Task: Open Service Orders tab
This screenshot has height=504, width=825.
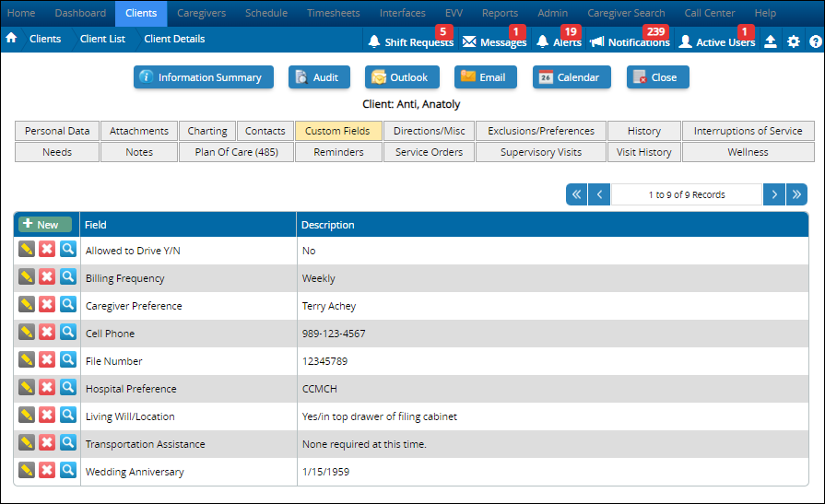Action: click(429, 152)
